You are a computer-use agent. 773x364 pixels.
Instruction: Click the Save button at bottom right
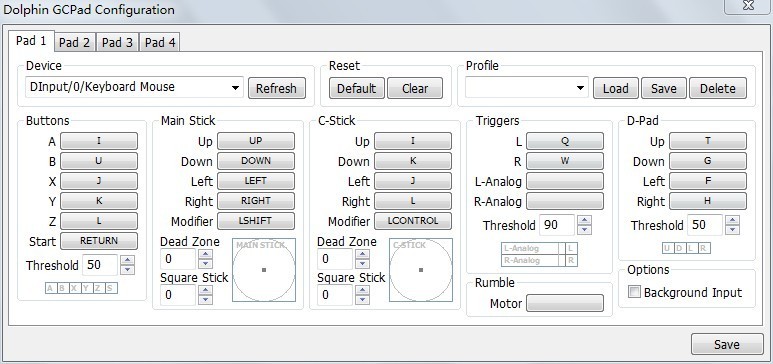(727, 344)
